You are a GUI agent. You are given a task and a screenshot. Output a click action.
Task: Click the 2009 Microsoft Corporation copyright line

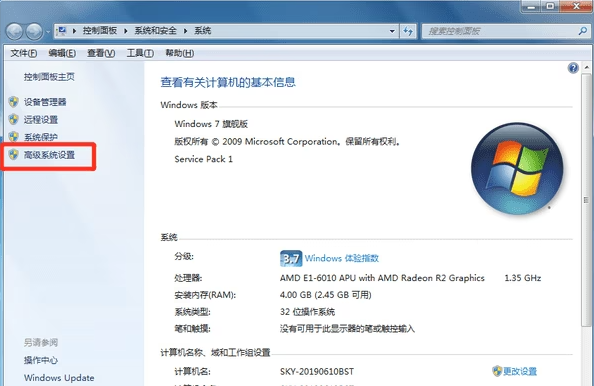tap(287, 142)
